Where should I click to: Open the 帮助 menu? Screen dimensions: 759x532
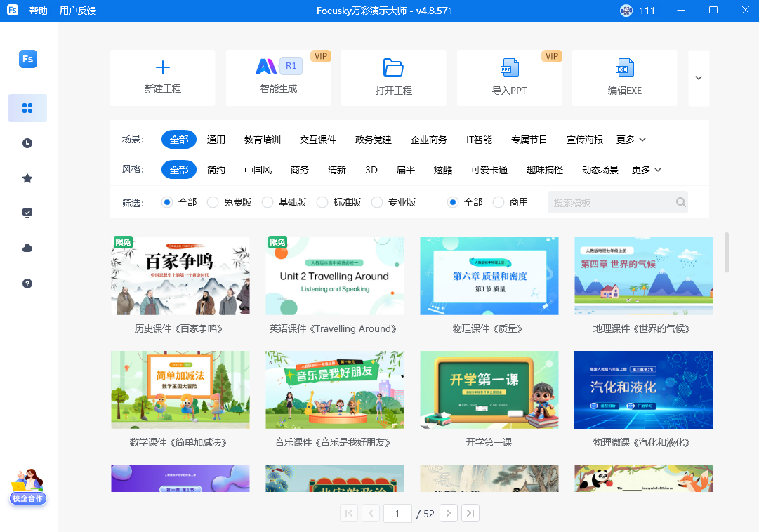(37, 11)
